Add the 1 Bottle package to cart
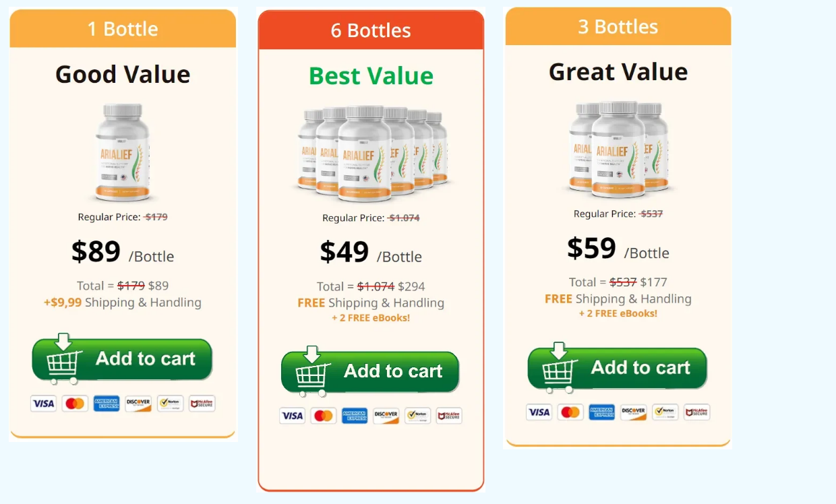836x504 pixels. pyautogui.click(x=122, y=359)
